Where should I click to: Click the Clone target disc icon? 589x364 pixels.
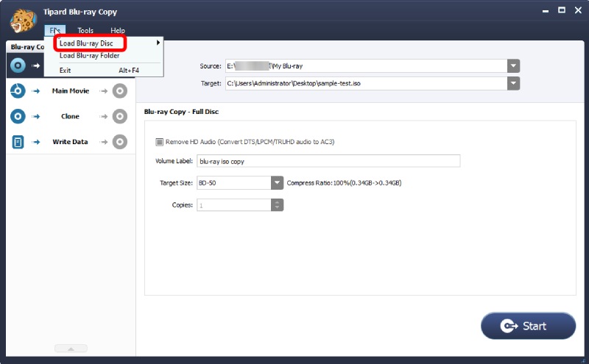120,116
